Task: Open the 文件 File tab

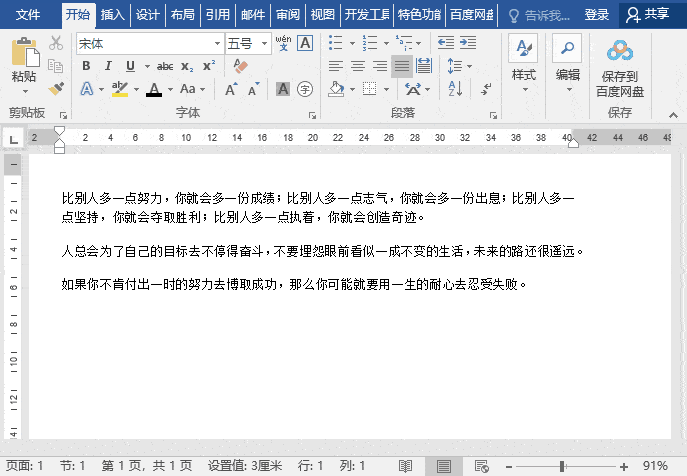Action: tap(28, 15)
